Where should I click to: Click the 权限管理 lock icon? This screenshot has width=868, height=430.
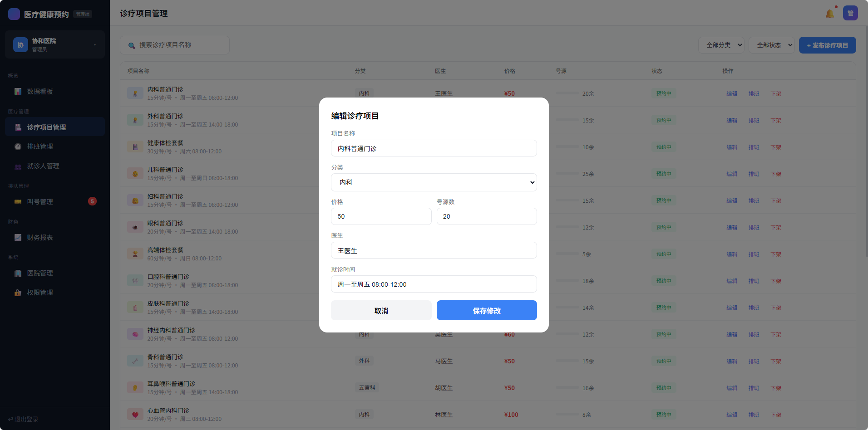tap(18, 293)
